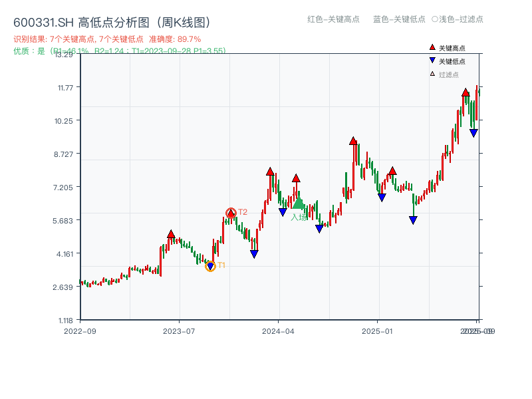Click the hollow 过滤点 triangle legend icon
Image resolution: width=532 pixels, height=399 pixels.
tap(431, 74)
